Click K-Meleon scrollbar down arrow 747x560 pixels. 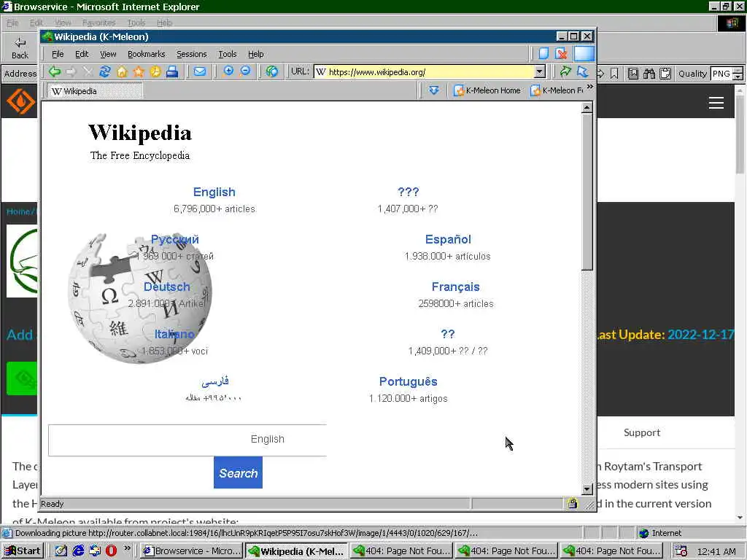587,489
